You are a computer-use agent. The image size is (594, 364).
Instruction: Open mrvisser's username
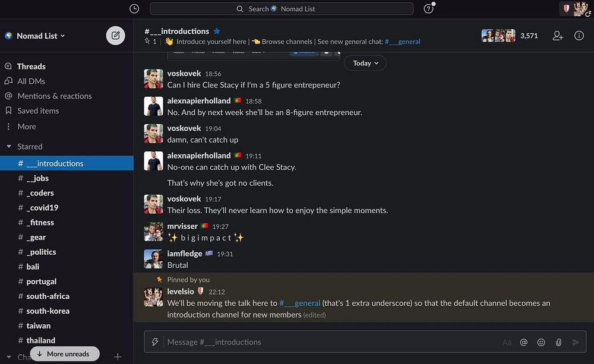(x=182, y=226)
